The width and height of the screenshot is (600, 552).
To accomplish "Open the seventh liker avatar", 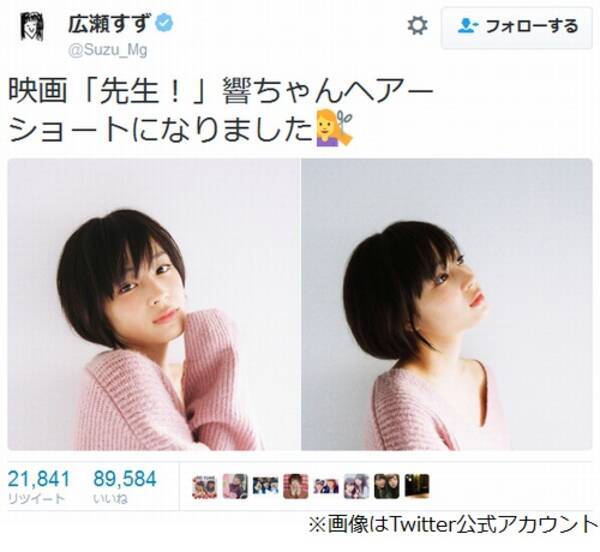I will point(386,487).
